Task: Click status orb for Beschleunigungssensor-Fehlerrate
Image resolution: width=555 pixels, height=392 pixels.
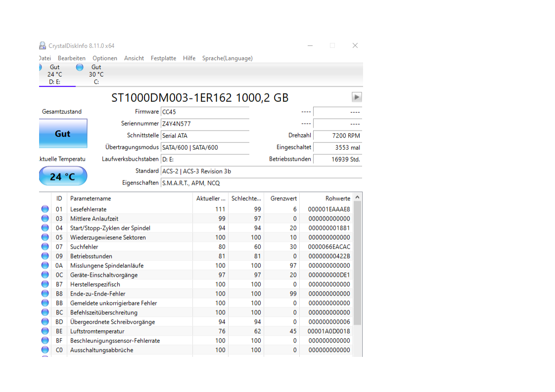Action: (45, 341)
